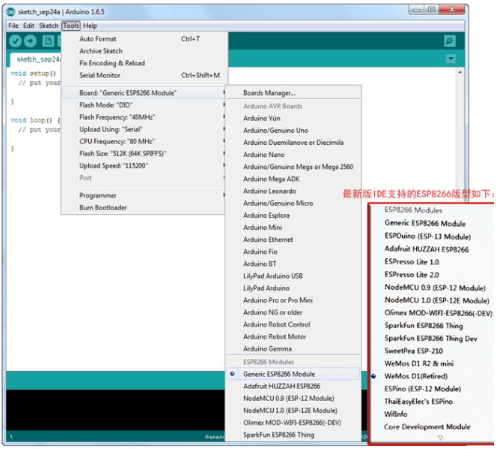Select the Arduino Yún board
The width and height of the screenshot is (504, 449).
tap(293, 118)
